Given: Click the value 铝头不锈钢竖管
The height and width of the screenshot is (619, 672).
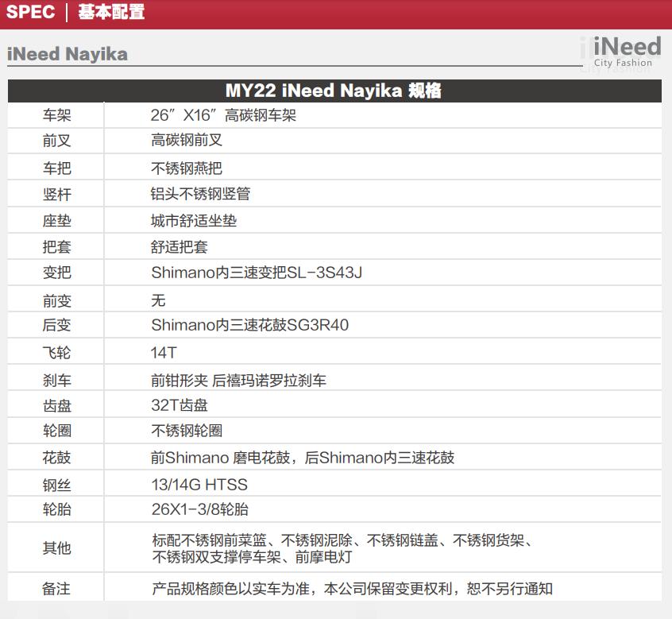Looking at the screenshot, I should click(x=201, y=194).
